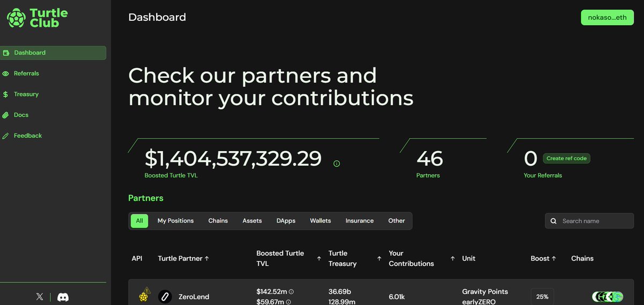Sort by Your Contributions arrow
The height and width of the screenshot is (305, 644).
click(x=452, y=258)
